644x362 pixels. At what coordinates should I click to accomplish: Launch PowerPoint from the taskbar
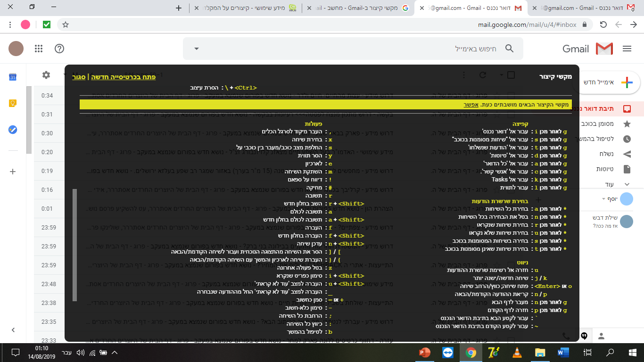click(425, 352)
